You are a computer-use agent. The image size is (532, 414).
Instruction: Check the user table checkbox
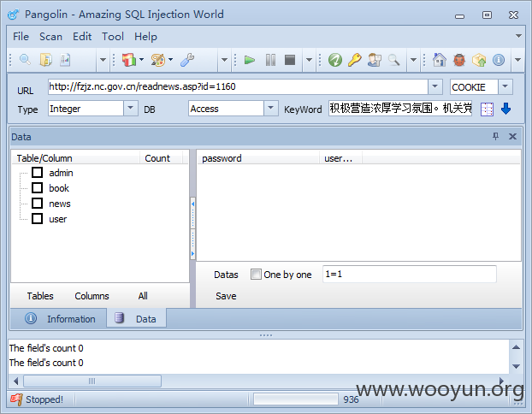[x=38, y=218]
